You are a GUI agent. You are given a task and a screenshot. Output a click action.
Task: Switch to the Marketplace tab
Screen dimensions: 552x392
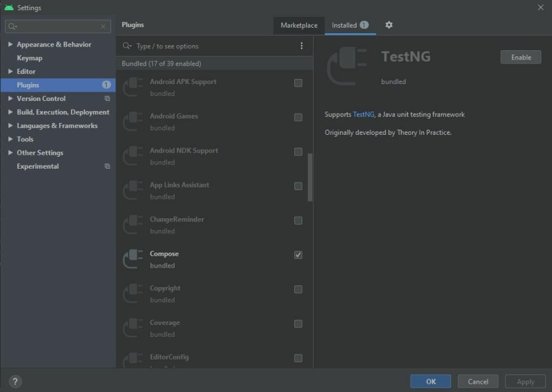299,25
